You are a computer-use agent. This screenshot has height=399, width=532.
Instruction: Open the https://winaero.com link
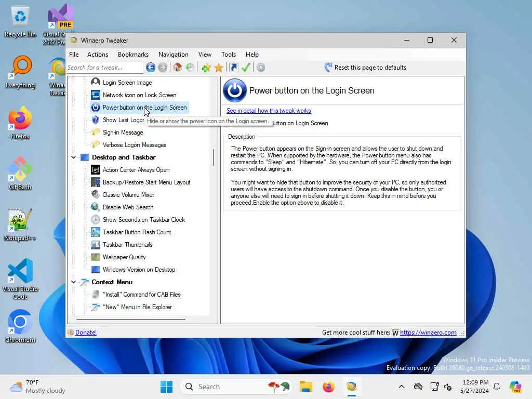428,332
